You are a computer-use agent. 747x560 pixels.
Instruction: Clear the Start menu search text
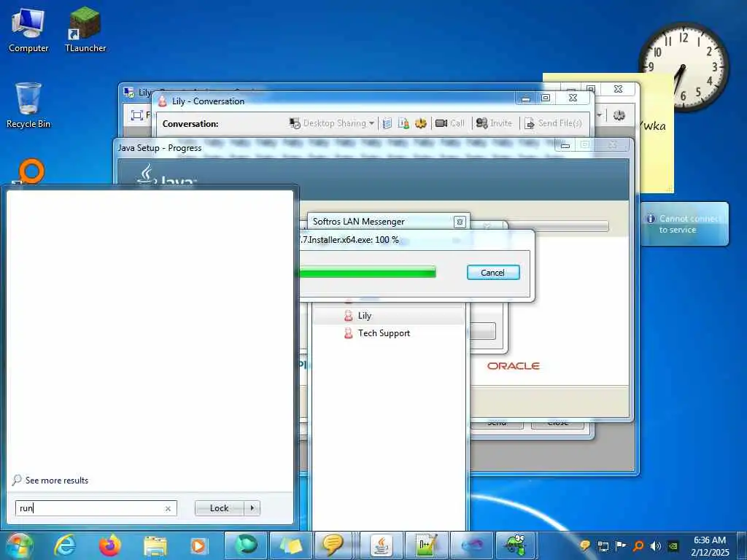(x=169, y=508)
